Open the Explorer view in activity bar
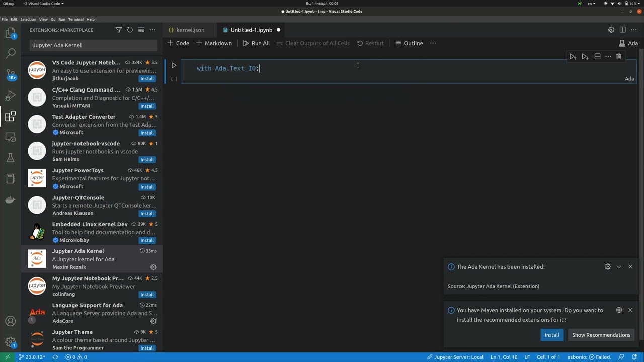Screen dimensions: 644x362 [11, 33]
